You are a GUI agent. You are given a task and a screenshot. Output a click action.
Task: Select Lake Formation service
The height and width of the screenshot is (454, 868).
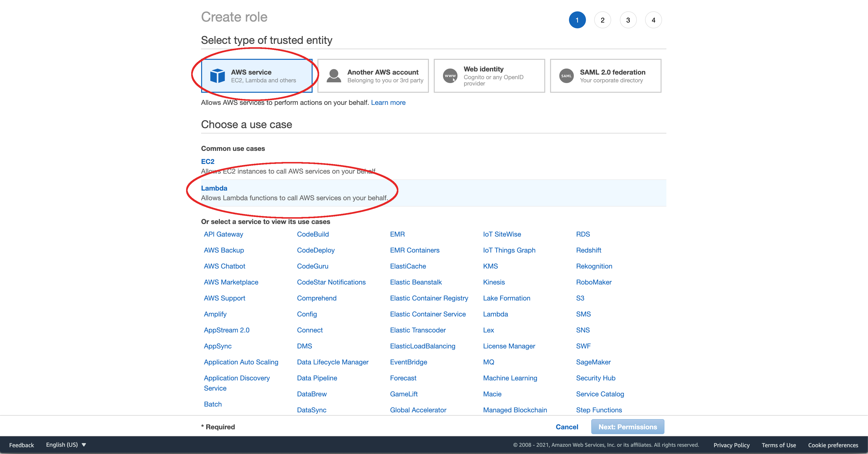click(506, 298)
